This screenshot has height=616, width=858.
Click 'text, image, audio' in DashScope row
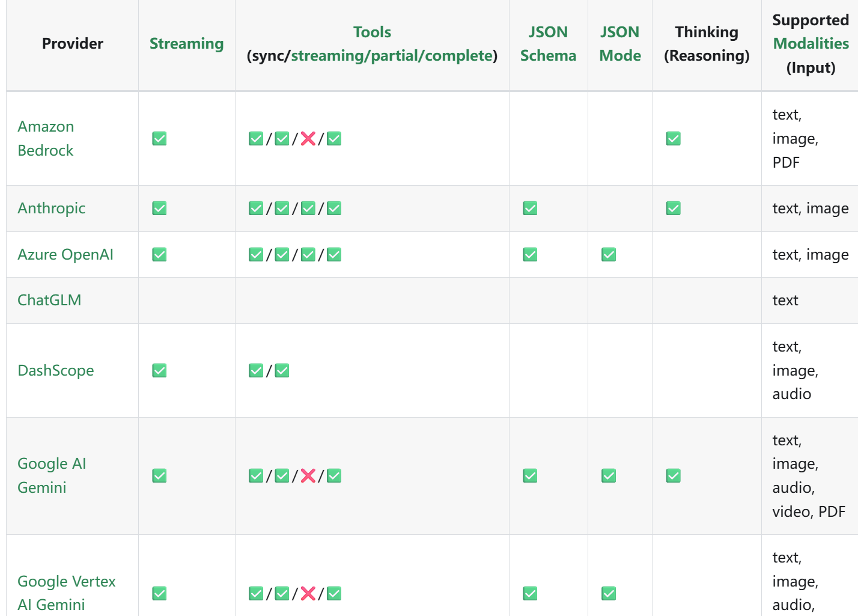pyautogui.click(x=796, y=370)
